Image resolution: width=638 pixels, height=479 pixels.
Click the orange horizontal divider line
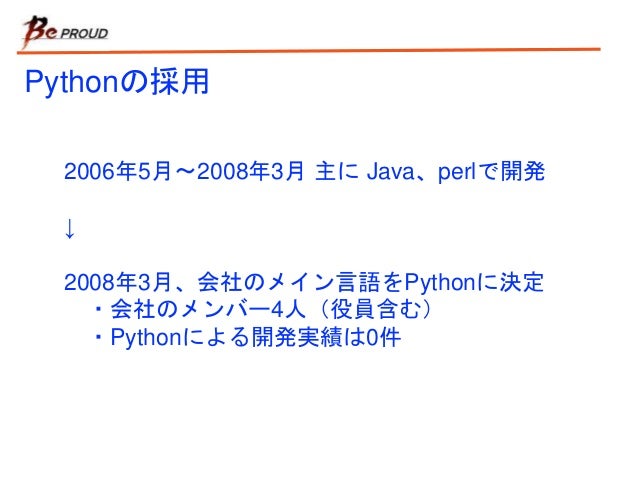click(x=309, y=51)
